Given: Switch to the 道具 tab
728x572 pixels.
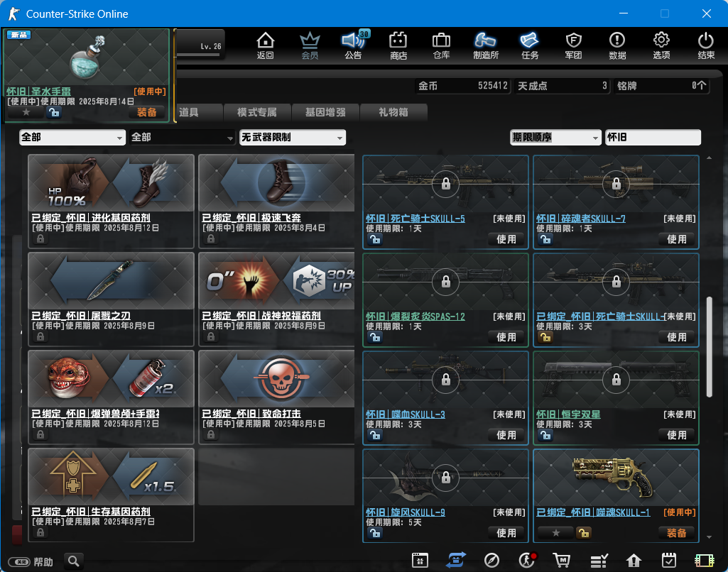Looking at the screenshot, I should point(199,112).
